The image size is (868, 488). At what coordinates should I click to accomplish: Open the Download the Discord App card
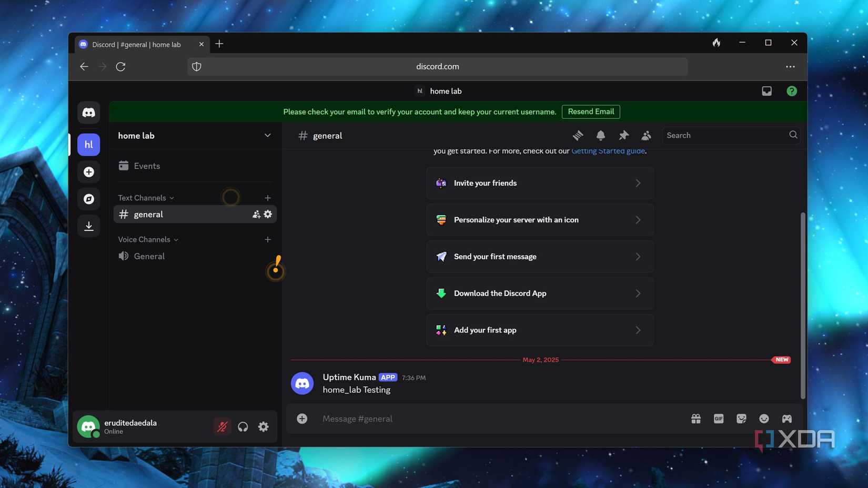tap(540, 293)
